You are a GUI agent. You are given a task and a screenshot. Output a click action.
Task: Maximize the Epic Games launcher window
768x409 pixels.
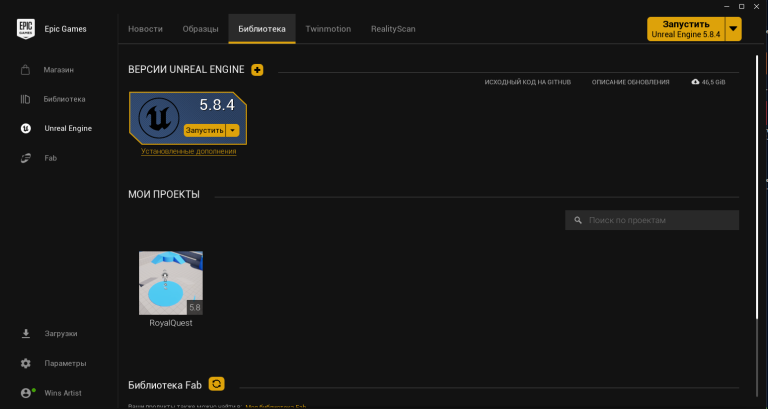[742, 6]
